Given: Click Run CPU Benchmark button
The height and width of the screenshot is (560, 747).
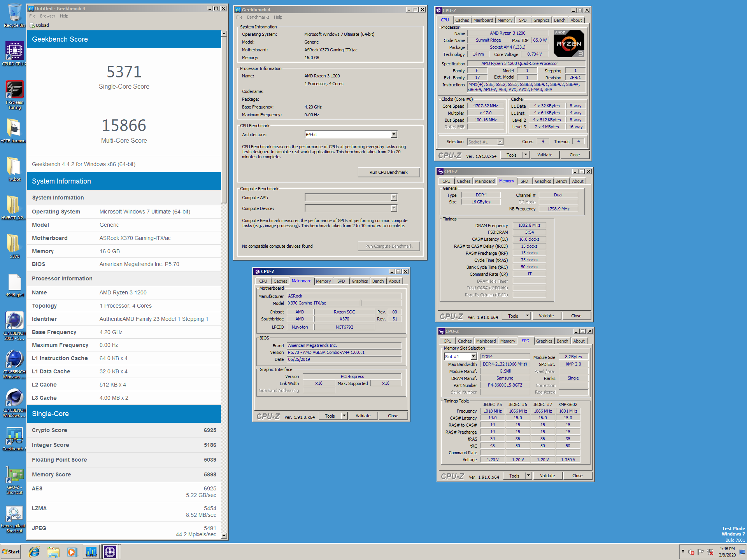Looking at the screenshot, I should coord(389,172).
